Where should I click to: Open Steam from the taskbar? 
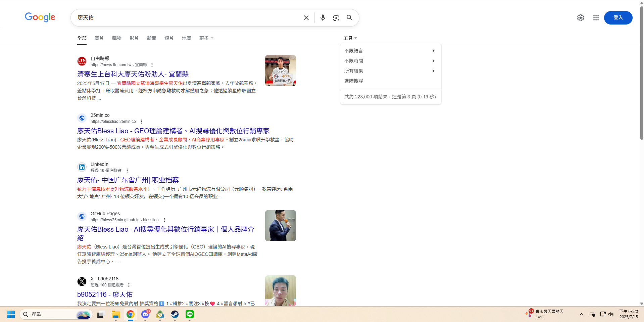(175, 315)
